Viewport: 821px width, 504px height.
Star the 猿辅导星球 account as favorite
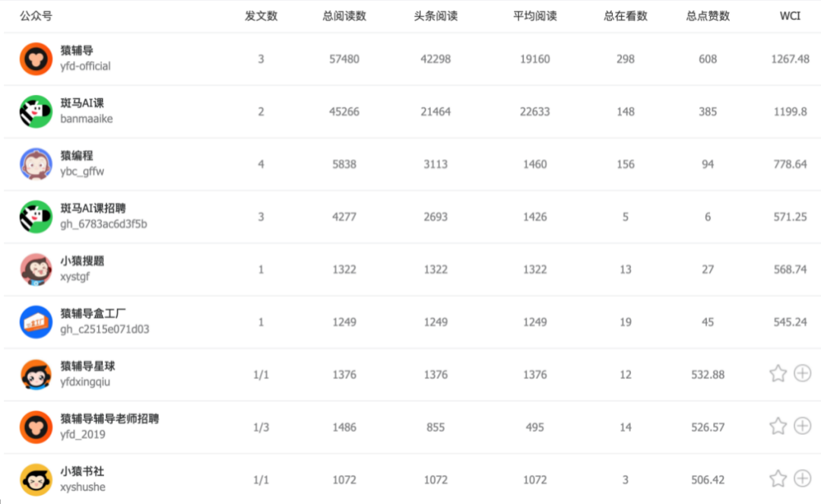click(778, 373)
